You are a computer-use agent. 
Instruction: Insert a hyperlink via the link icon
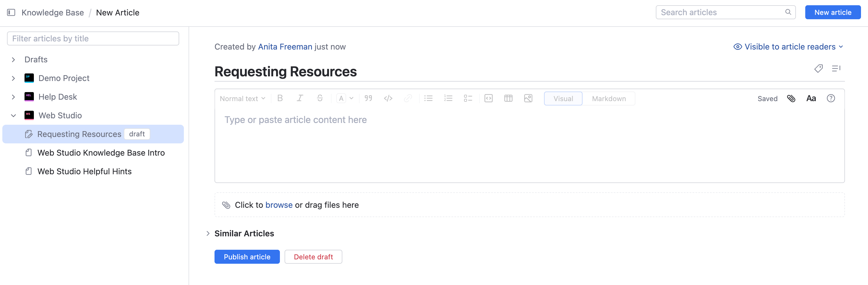click(408, 98)
